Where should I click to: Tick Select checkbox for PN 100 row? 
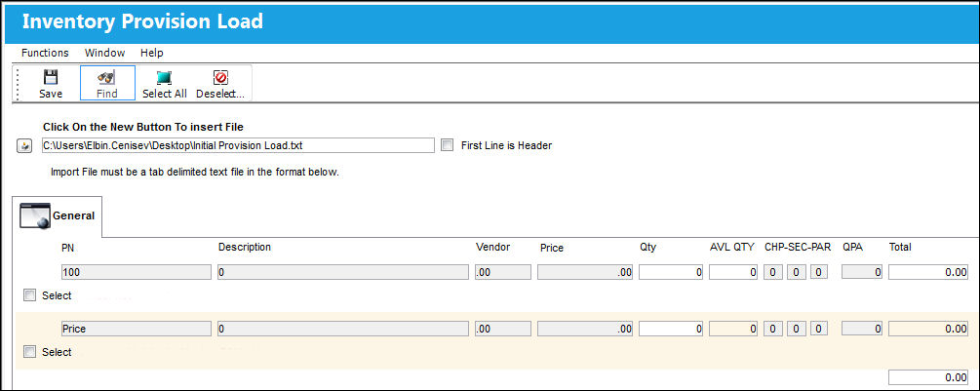pos(29,295)
